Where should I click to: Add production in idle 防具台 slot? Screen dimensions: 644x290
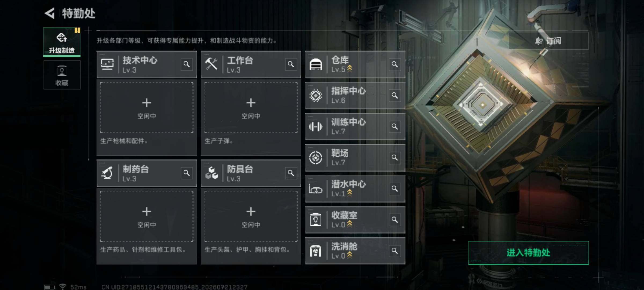coord(251,216)
